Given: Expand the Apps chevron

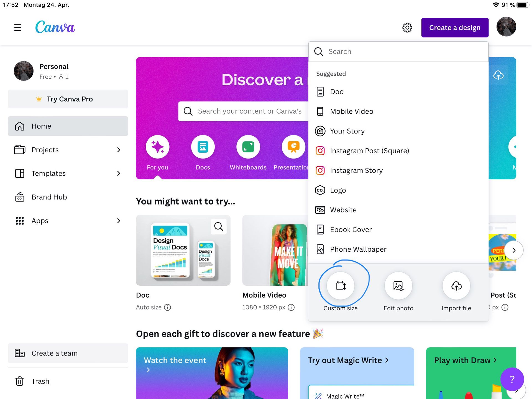Looking at the screenshot, I should (119, 221).
